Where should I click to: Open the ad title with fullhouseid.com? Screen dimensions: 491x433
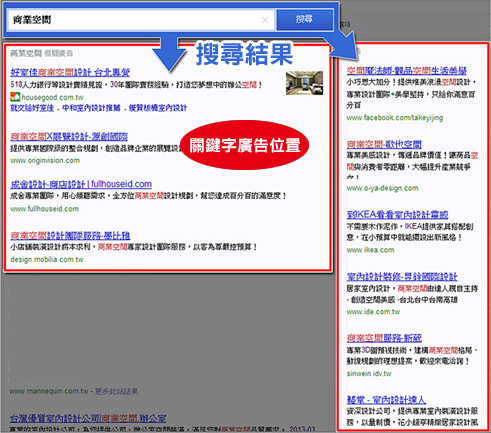81,184
